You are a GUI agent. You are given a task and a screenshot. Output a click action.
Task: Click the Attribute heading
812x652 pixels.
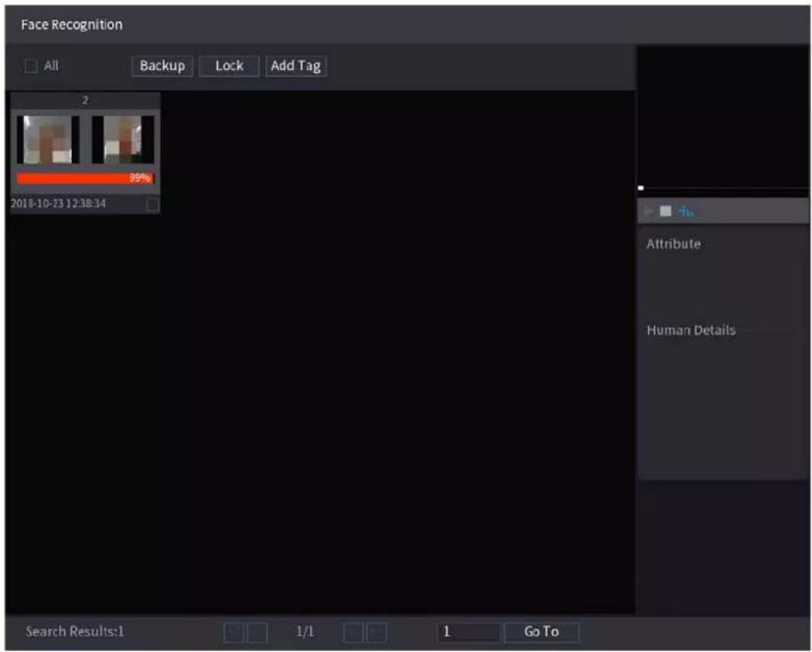[673, 244]
